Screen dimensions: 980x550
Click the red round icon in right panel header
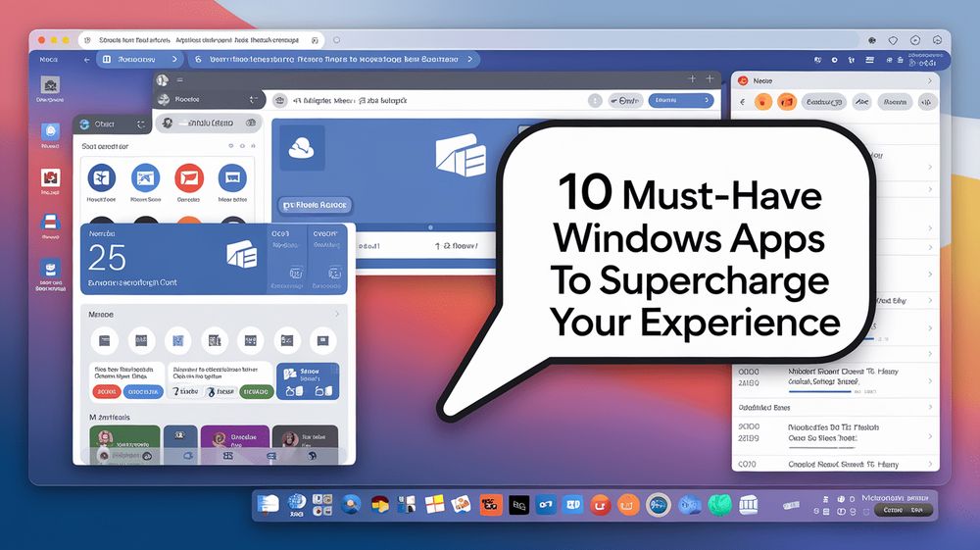tap(743, 80)
